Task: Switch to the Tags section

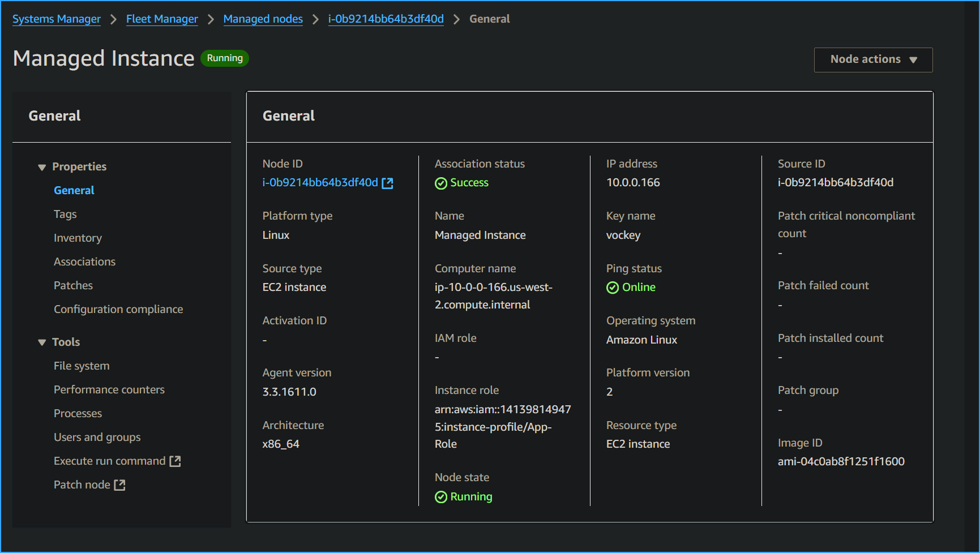Action: coord(65,214)
